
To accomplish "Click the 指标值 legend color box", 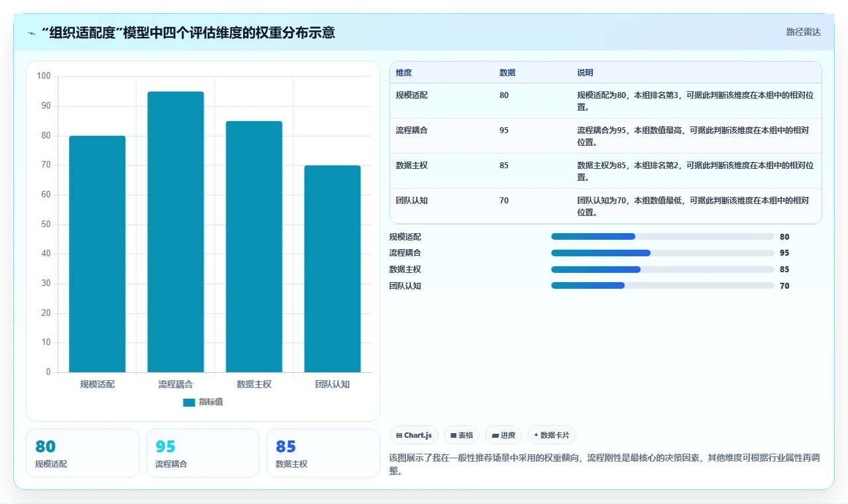I will [x=189, y=402].
